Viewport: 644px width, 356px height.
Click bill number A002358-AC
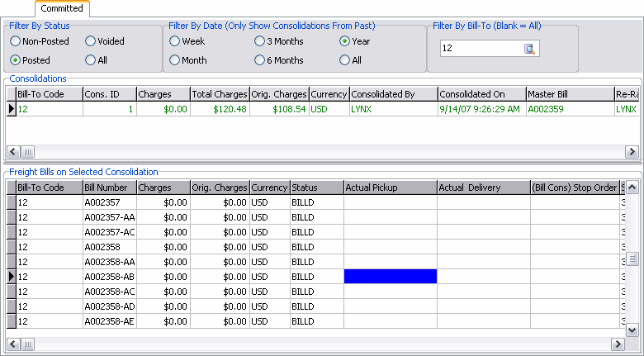pyautogui.click(x=110, y=292)
